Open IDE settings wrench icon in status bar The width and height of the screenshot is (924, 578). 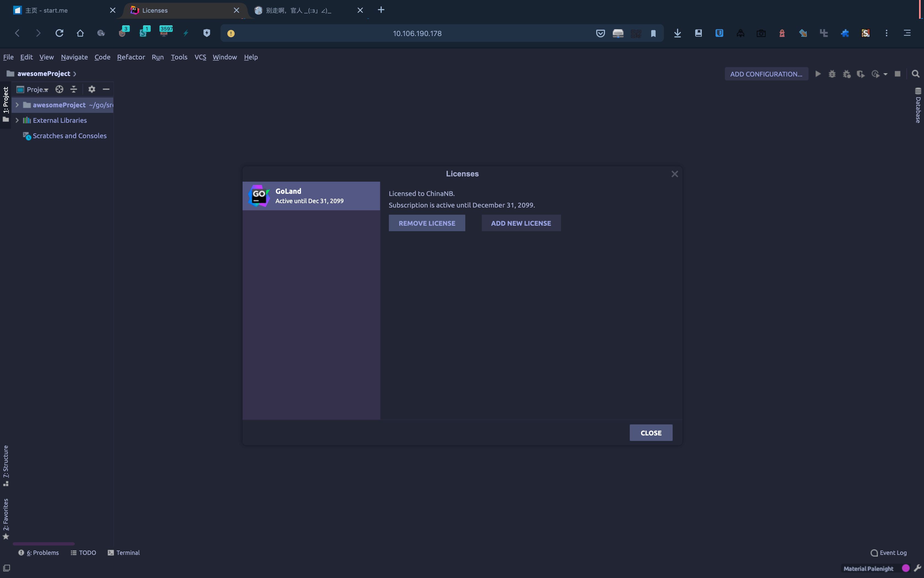[x=917, y=568]
